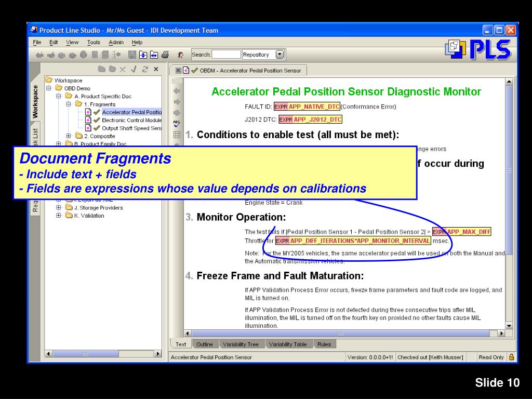Click the document's horizontal scrollbar right arrow

(x=501, y=334)
